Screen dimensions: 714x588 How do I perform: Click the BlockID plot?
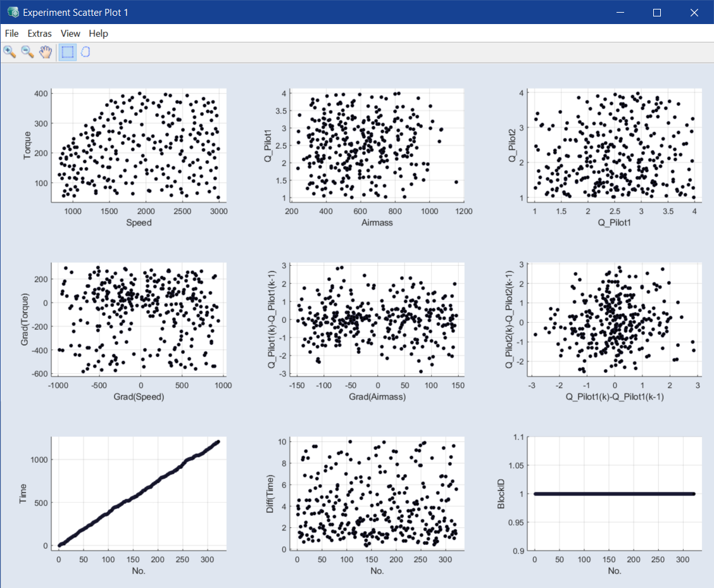615,493
